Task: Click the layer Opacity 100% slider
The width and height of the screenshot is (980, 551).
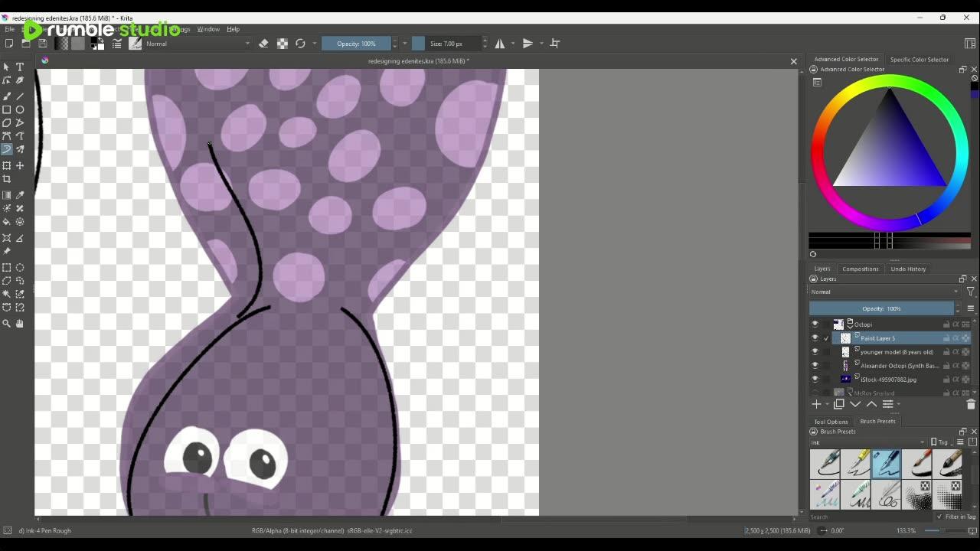Action: tap(882, 308)
